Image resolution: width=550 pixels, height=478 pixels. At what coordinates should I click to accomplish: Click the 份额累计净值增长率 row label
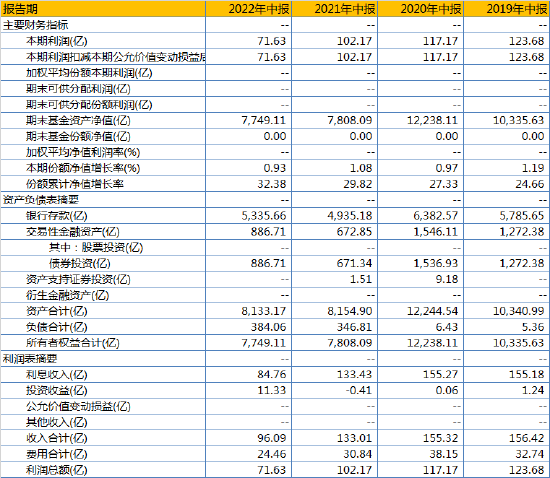(75, 184)
